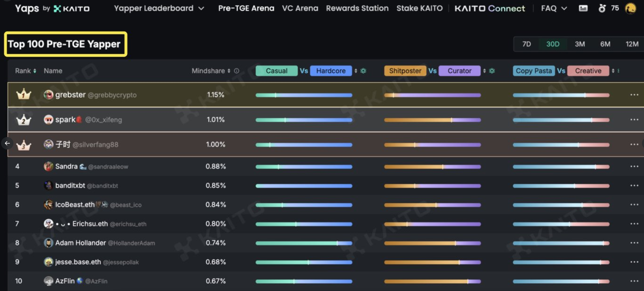Open @grebbycrypto profile link
The width and height of the screenshot is (644, 291).
pos(112,95)
